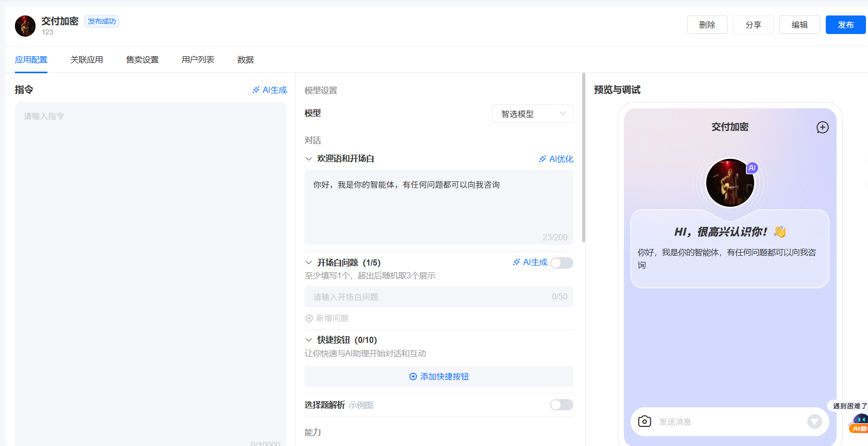This screenshot has width=868, height=446.
Task: Collapse the 快捷按钮 section
Action: tap(309, 340)
